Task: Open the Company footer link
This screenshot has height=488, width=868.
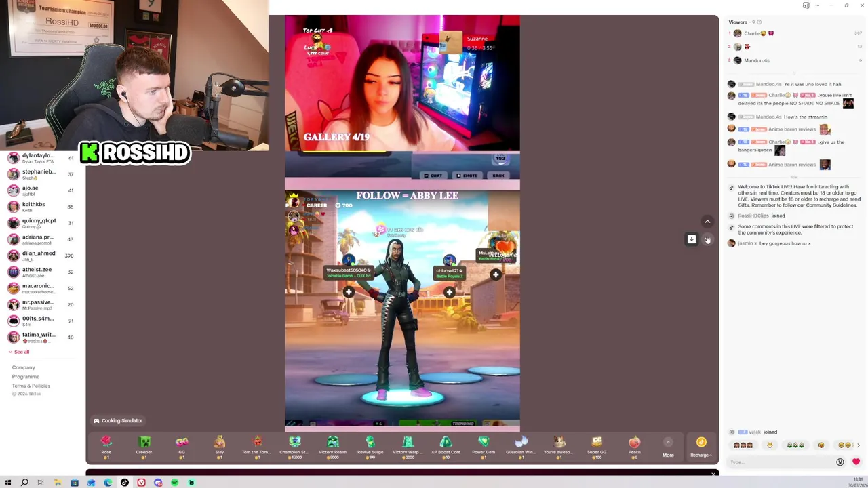Action: pos(23,367)
